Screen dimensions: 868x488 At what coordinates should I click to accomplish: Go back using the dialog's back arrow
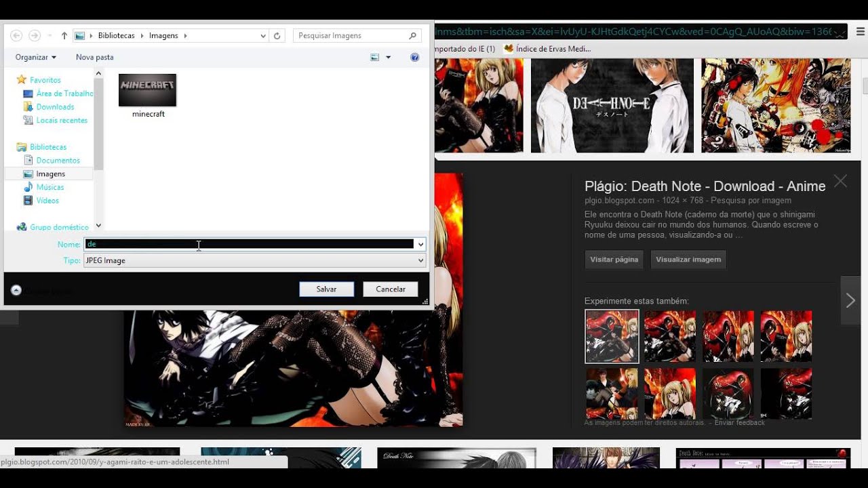point(16,35)
